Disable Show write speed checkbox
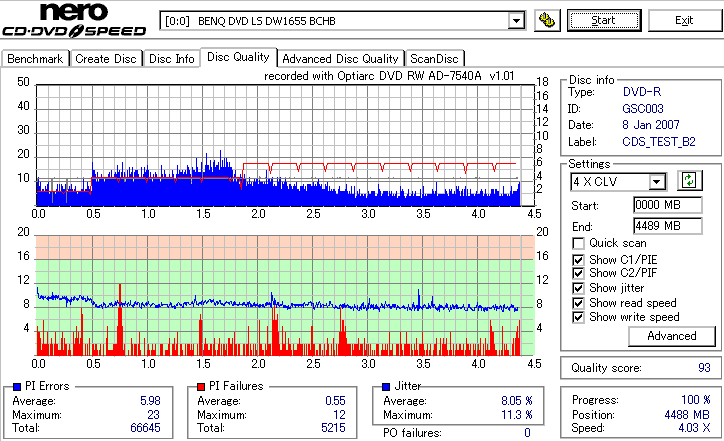Image resolution: width=724 pixels, height=441 pixels. click(578, 317)
